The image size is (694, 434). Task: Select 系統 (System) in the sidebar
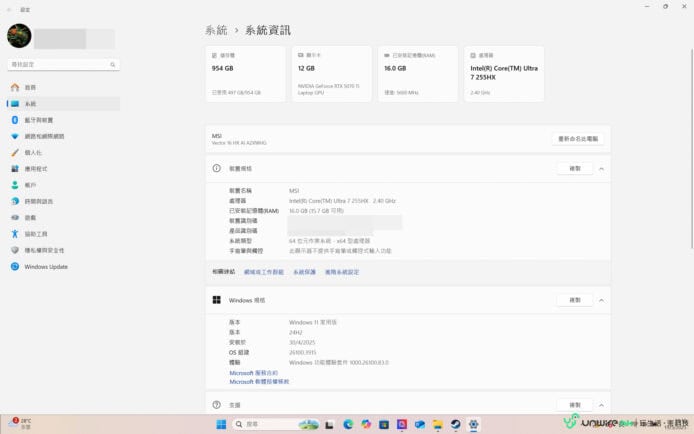(x=30, y=104)
